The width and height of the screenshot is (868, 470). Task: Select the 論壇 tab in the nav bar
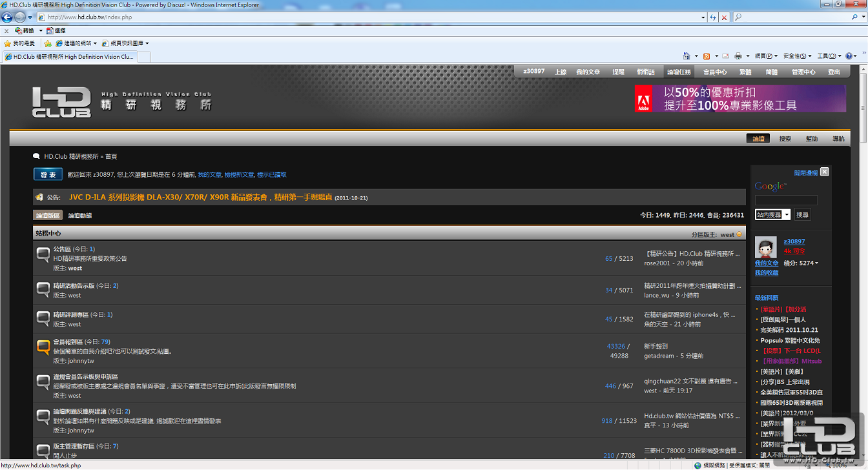coord(758,139)
